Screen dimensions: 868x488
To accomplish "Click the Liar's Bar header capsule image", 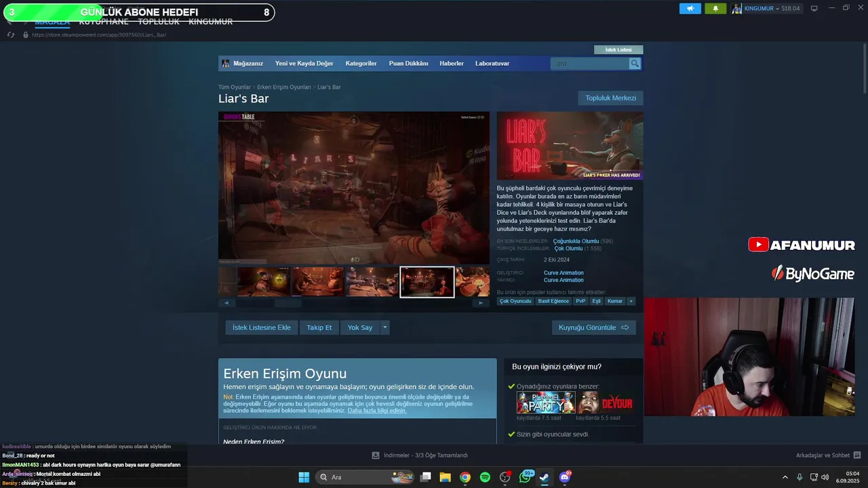I will [x=570, y=146].
